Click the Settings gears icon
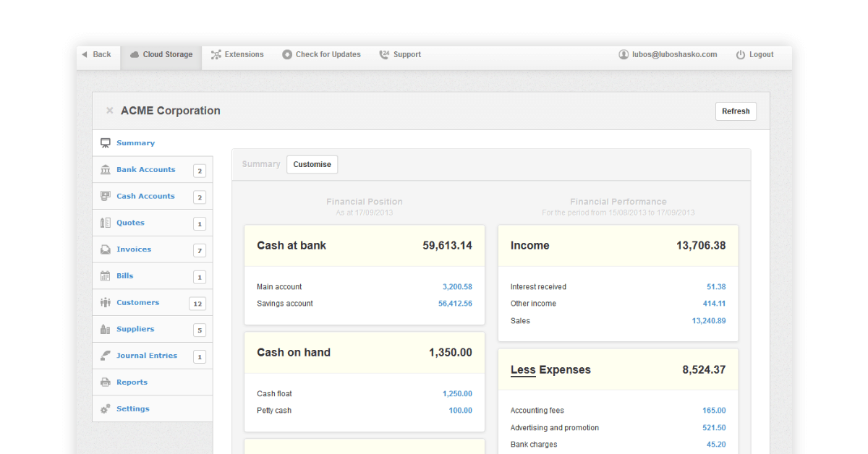868x454 pixels. pos(106,408)
